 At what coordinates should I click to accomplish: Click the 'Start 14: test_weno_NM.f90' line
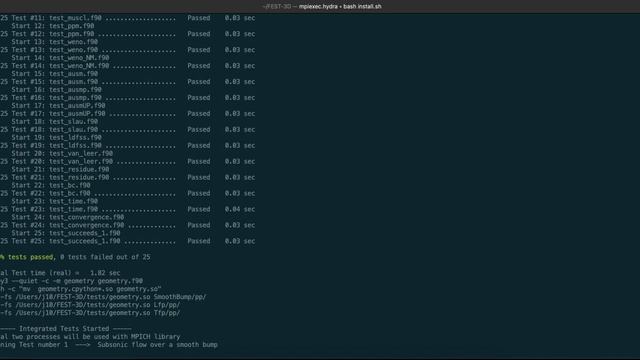click(60, 58)
